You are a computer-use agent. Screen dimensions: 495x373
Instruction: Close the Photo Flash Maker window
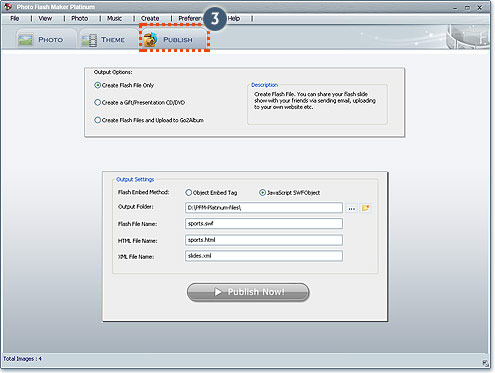[x=480, y=7]
